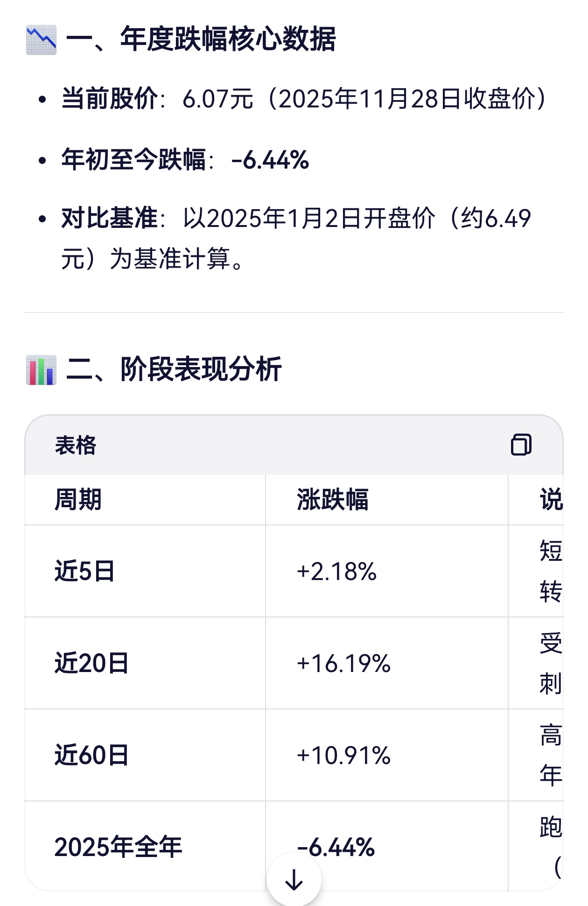Click the 6.07元 closing price text
The width and height of the screenshot is (588, 906).
pos(217,99)
